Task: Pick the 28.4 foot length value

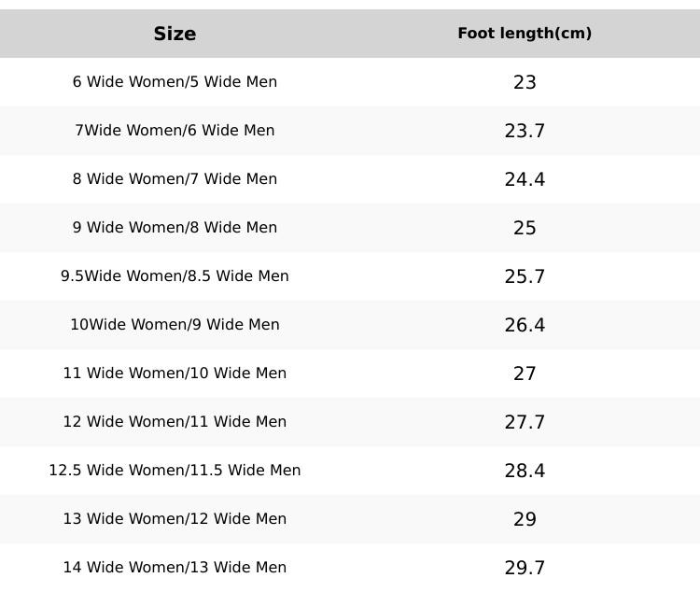Action: 525,471
